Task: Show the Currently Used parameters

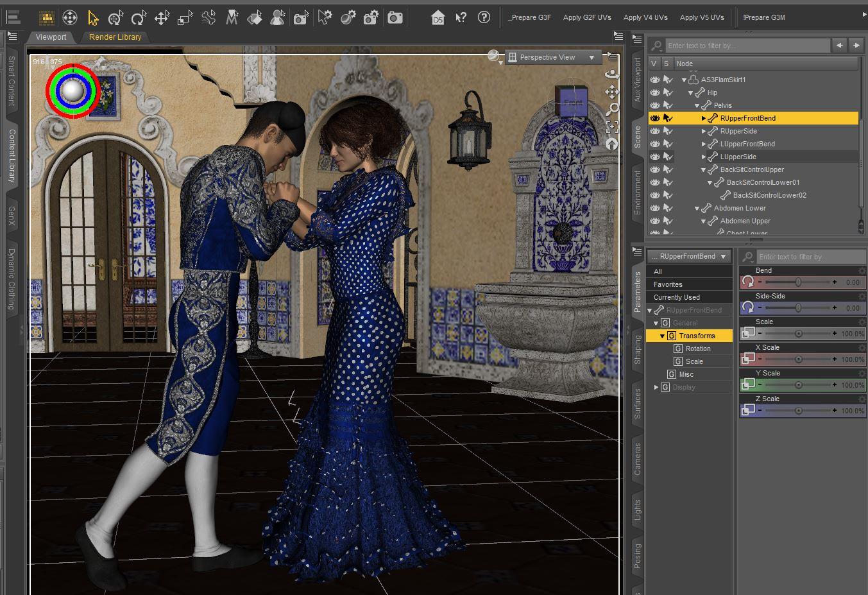Action: pos(676,297)
